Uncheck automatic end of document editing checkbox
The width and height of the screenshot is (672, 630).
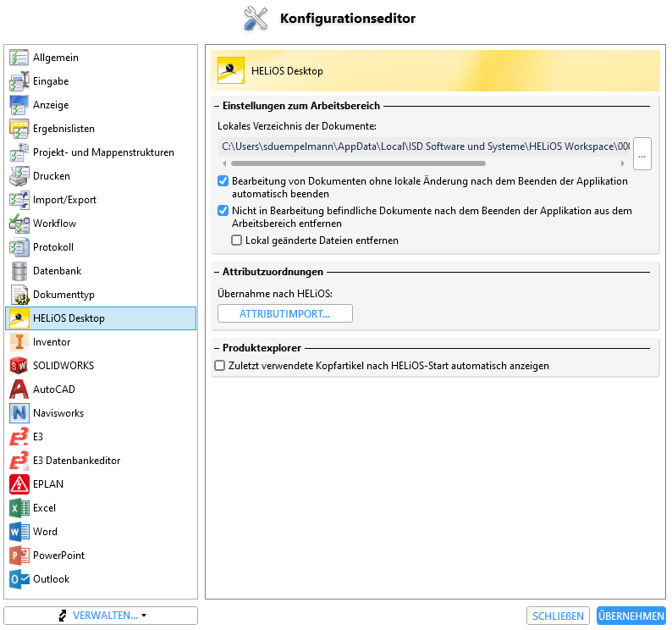point(223,181)
